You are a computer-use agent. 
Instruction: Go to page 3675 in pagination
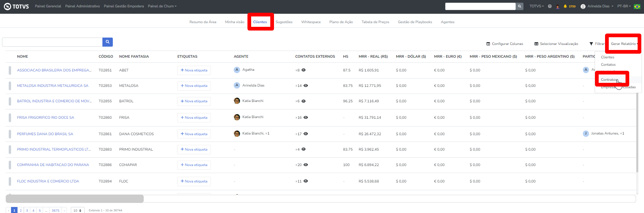[55, 210]
